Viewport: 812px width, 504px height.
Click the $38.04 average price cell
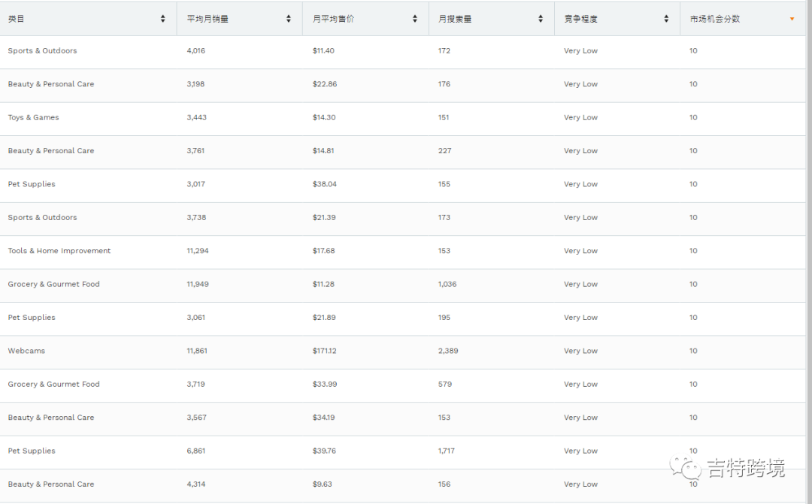point(324,184)
